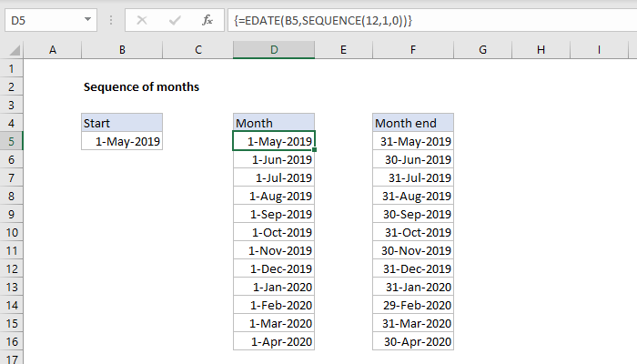The width and height of the screenshot is (637, 364).
Task: Select column B header
Action: pyautogui.click(x=122, y=49)
